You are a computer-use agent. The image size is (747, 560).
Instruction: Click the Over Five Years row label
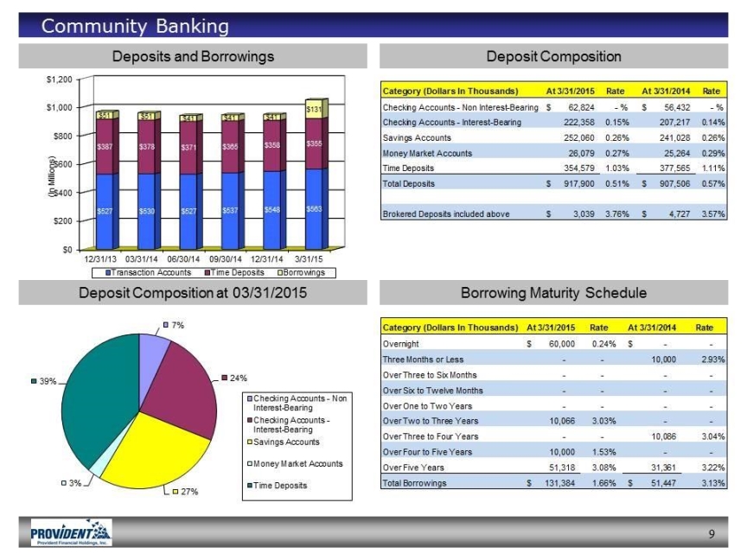[x=413, y=468]
